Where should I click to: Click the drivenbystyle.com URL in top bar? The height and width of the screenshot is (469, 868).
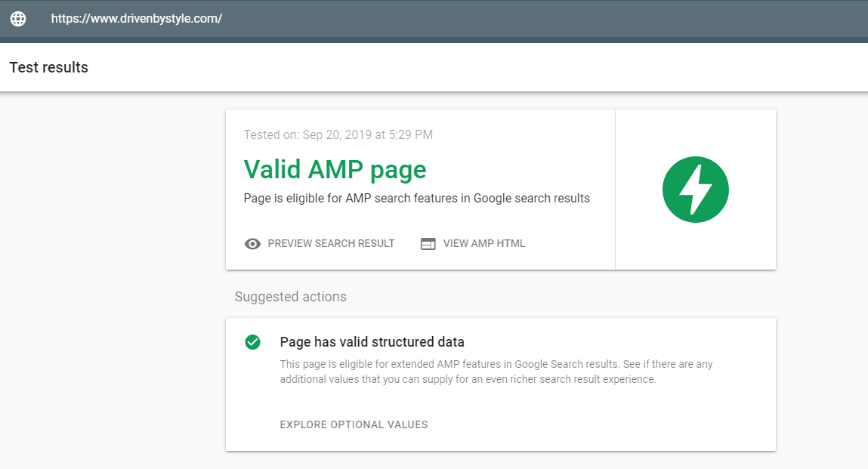137,19
